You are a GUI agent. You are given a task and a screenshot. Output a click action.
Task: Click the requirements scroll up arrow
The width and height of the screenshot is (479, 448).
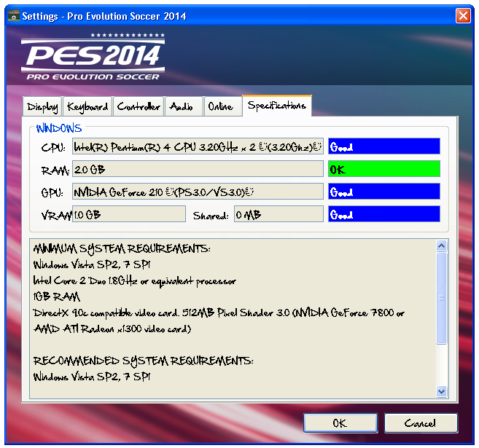(x=441, y=245)
